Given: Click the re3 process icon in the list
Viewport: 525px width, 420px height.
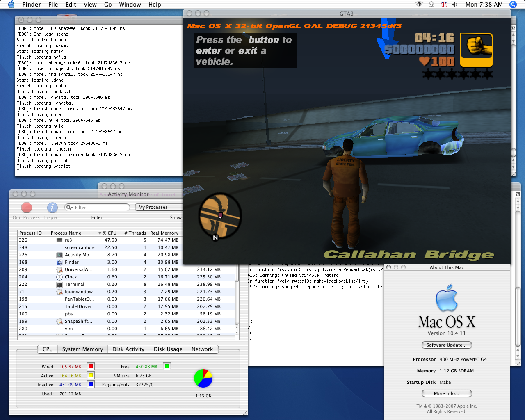Looking at the screenshot, I should pos(59,240).
